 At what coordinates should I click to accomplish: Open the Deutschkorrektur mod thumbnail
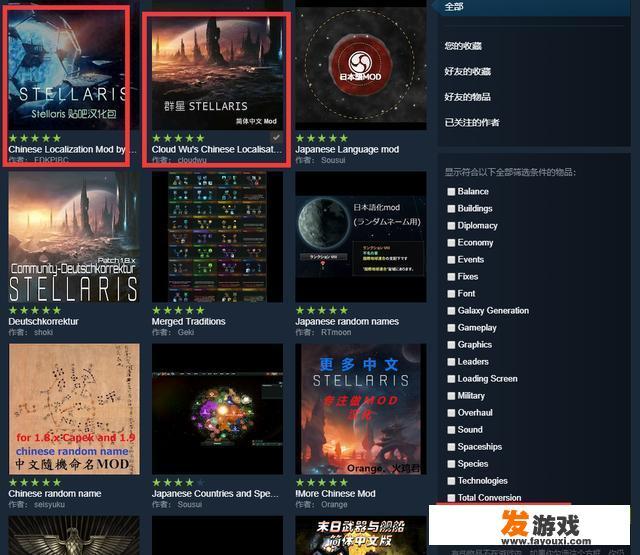point(74,237)
